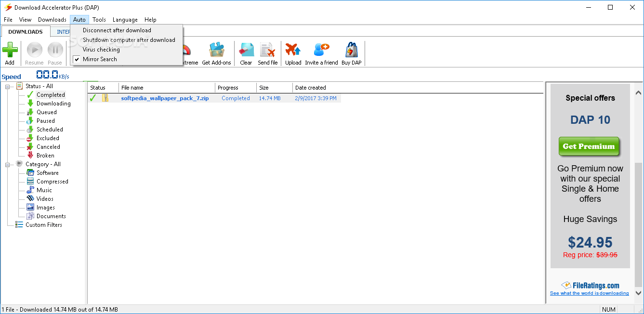
Task: Select the Compressed category
Action: pos(53,182)
